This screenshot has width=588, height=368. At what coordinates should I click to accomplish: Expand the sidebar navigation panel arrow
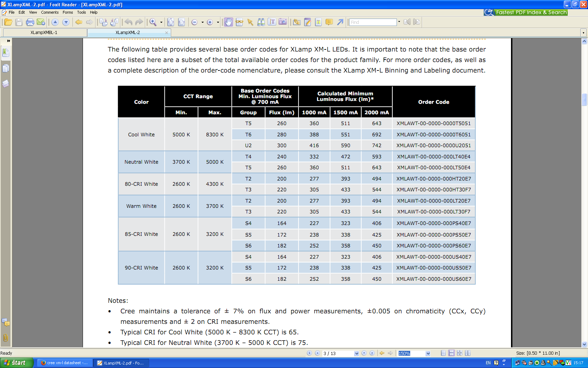click(8, 41)
